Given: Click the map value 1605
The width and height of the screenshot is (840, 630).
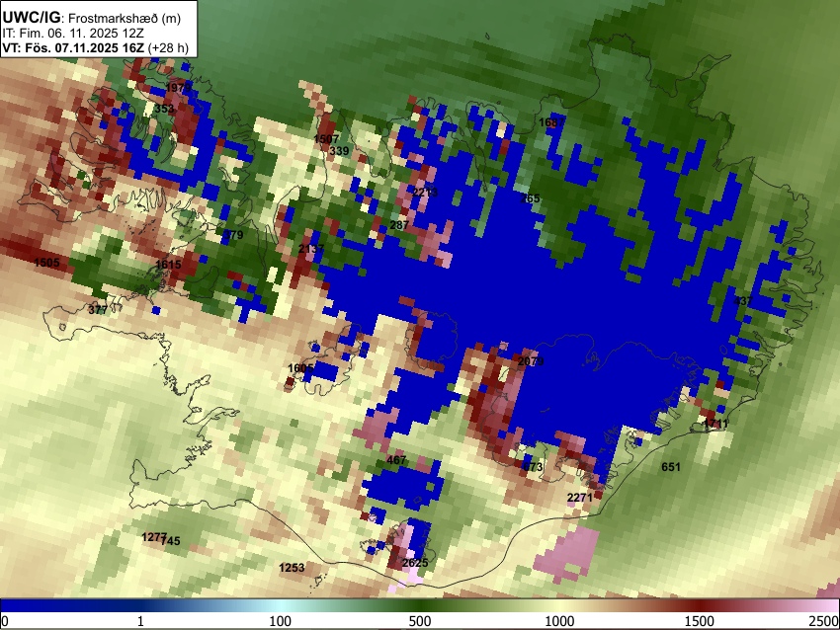Looking at the screenshot, I should click(x=300, y=368).
